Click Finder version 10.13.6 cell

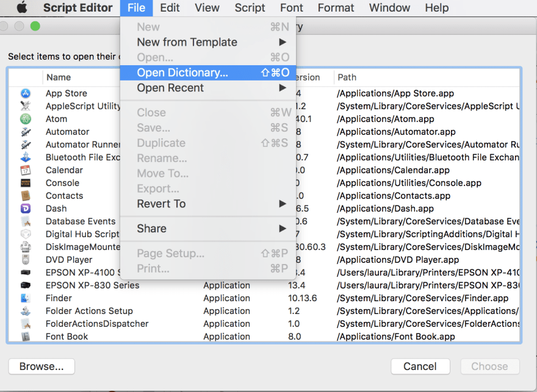pyautogui.click(x=303, y=298)
